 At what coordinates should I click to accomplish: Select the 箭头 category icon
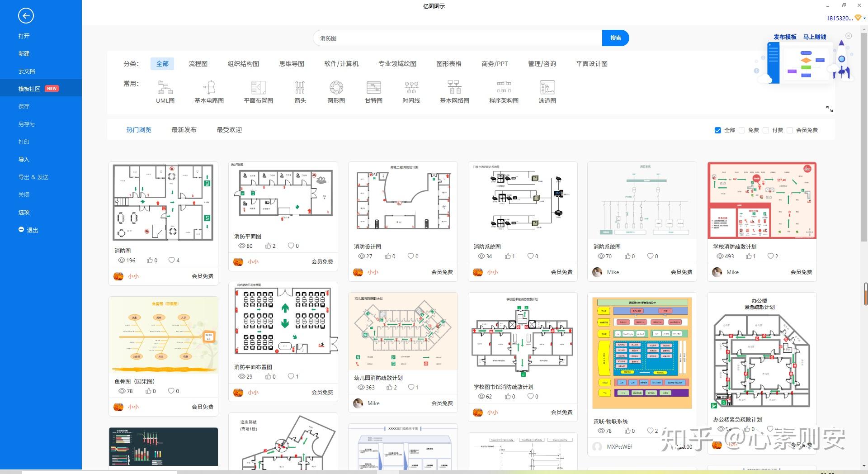pyautogui.click(x=300, y=87)
